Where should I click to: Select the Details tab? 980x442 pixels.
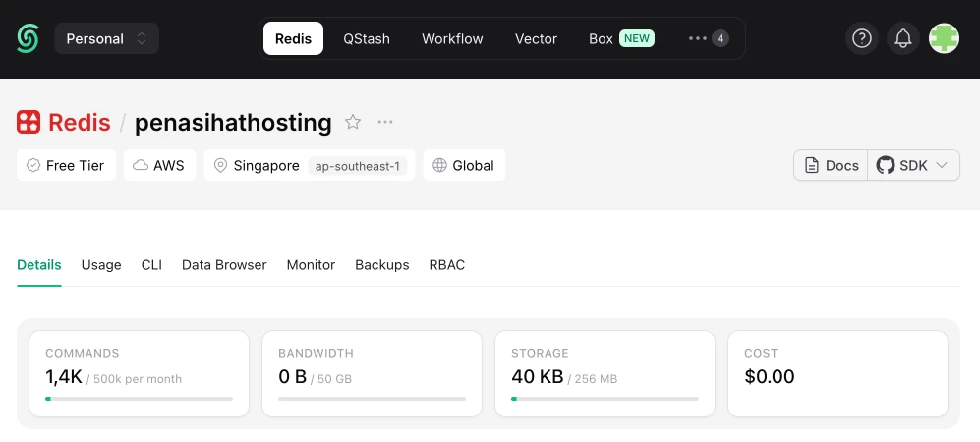[39, 265]
